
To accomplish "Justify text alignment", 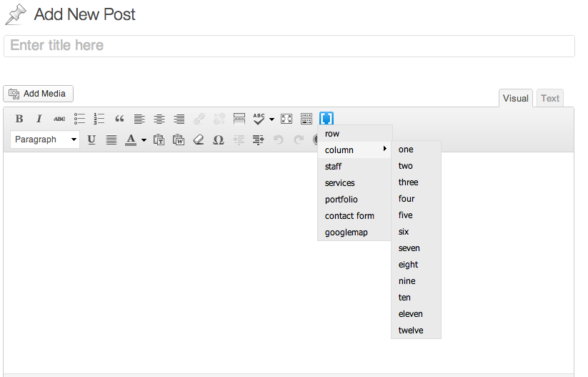I will point(111,139).
